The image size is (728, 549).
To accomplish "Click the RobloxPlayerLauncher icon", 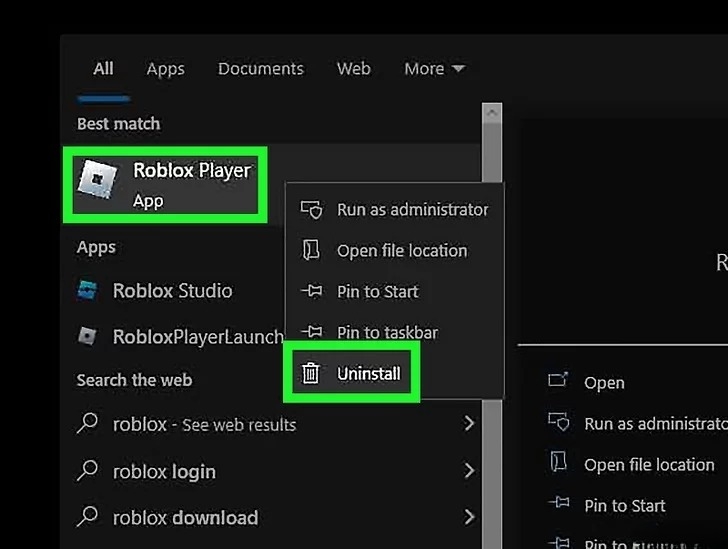I will coord(87,336).
